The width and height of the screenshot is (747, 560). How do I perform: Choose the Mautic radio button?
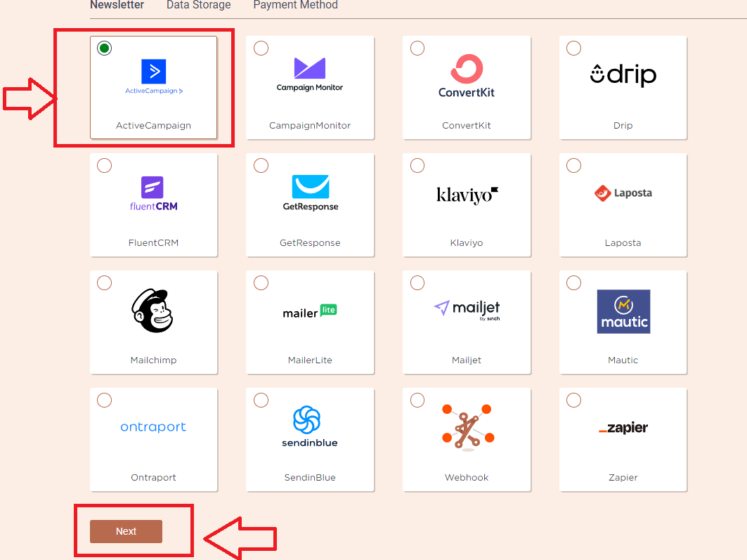tap(573, 283)
